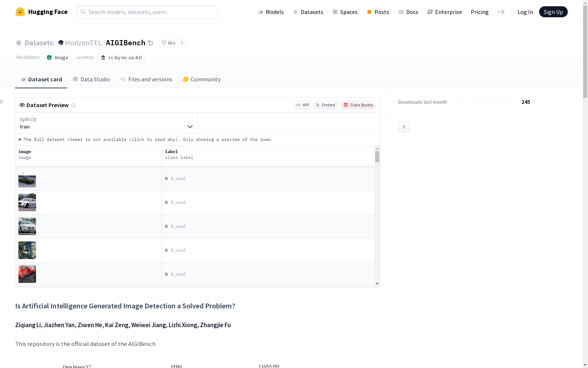The height and width of the screenshot is (368, 588).
Task: Open the fourth row storefront thumbnail
Action: coord(27,250)
